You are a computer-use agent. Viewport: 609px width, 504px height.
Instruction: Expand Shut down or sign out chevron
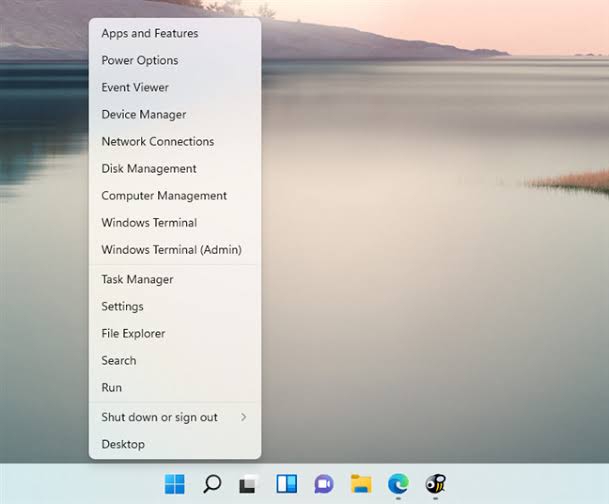coord(244,417)
